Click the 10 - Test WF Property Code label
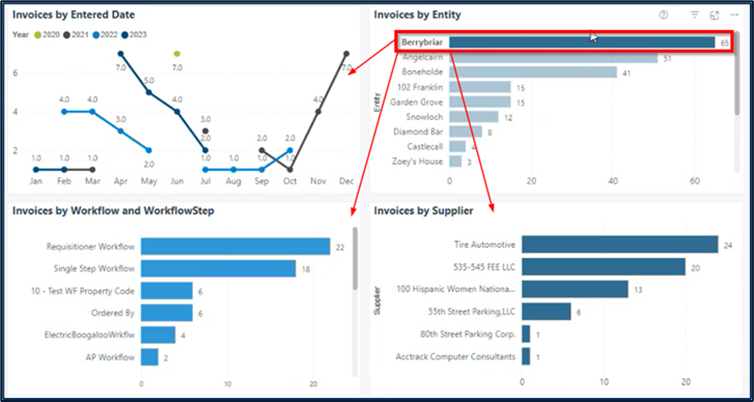 [85, 291]
